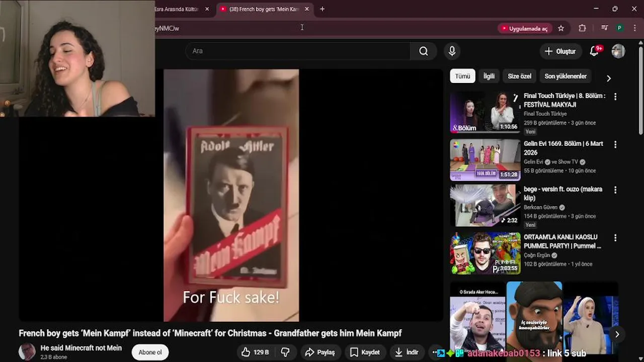Click the YouTube search magnifier button
The width and height of the screenshot is (644, 362).
[x=424, y=51]
